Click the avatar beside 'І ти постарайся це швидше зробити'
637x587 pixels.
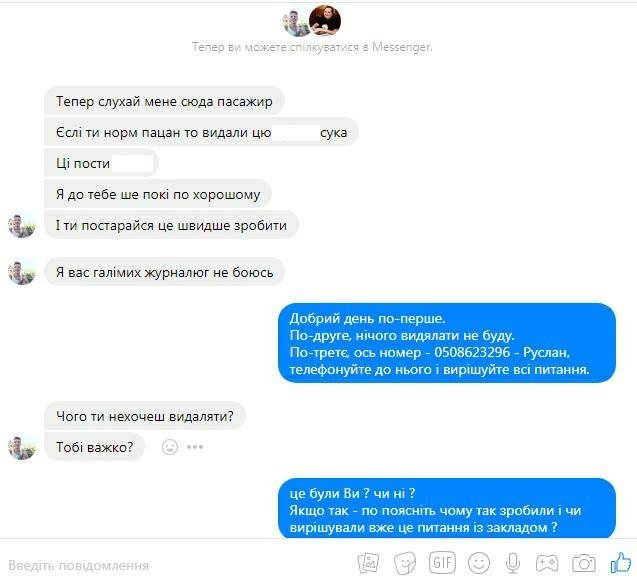(22, 225)
